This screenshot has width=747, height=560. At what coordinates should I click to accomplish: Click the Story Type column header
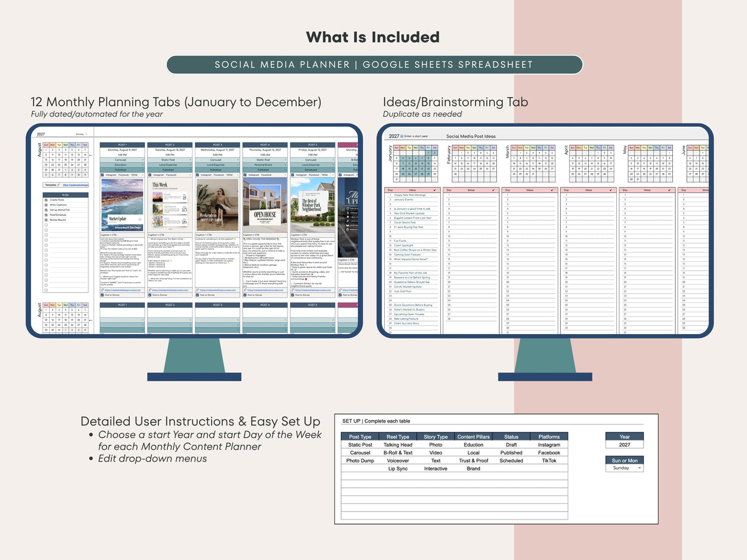[x=436, y=437]
